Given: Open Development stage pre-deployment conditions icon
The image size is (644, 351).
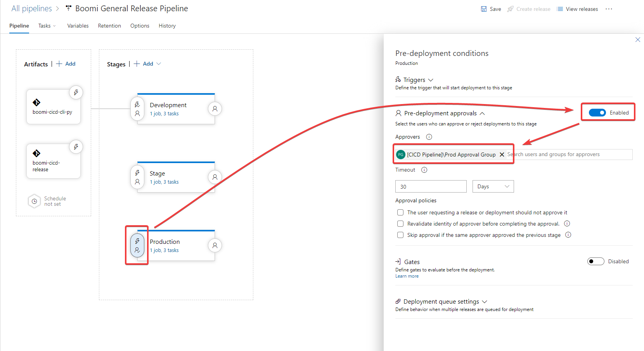Looking at the screenshot, I should 137,109.
